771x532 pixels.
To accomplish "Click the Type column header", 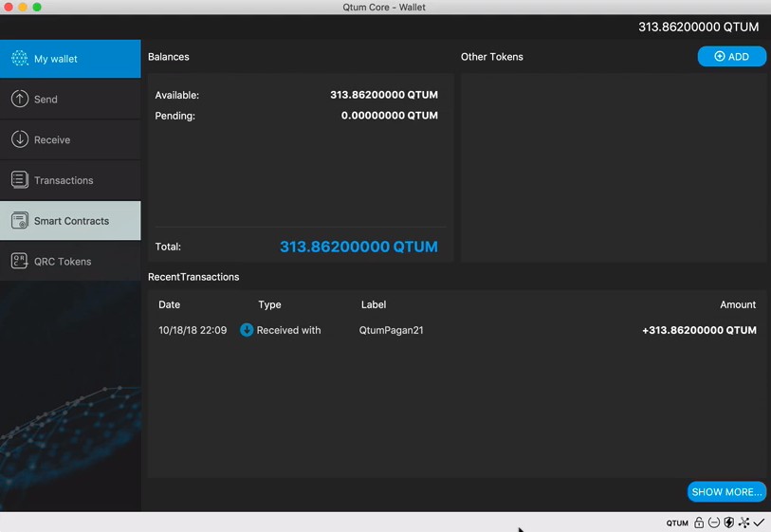I will tap(269, 304).
